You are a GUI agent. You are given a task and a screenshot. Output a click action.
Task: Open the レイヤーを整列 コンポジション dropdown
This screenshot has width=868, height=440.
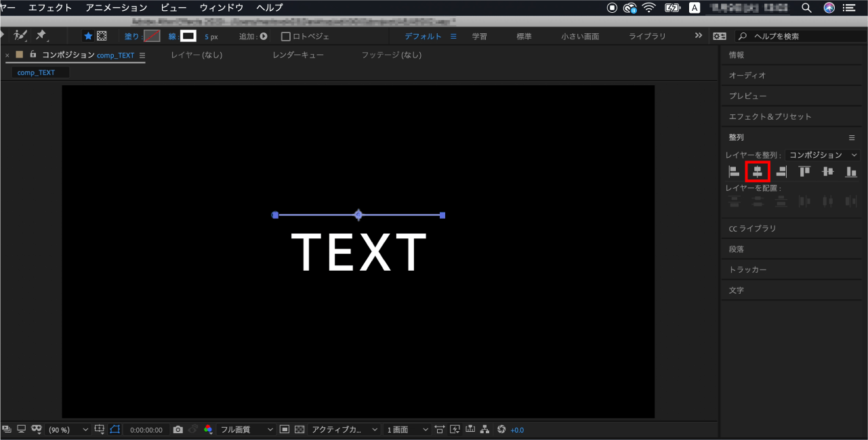pyautogui.click(x=824, y=155)
